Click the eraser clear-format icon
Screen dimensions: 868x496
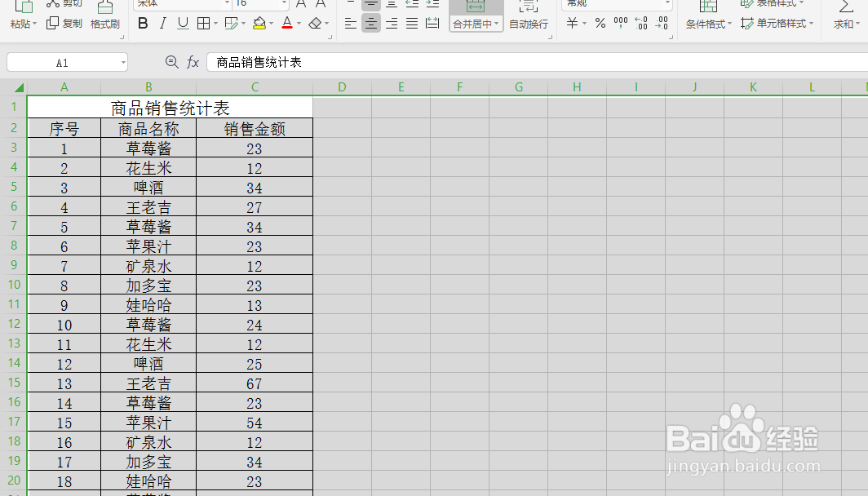(315, 23)
